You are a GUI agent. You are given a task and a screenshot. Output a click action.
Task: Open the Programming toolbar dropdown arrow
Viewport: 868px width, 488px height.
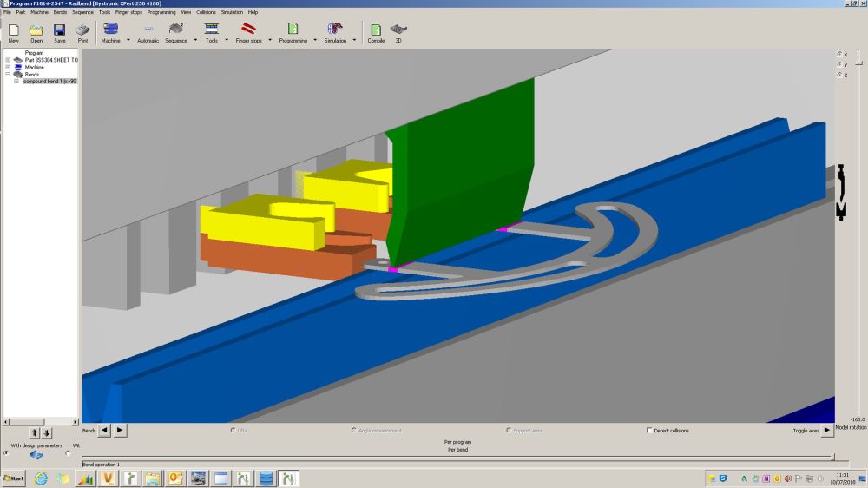(313, 40)
